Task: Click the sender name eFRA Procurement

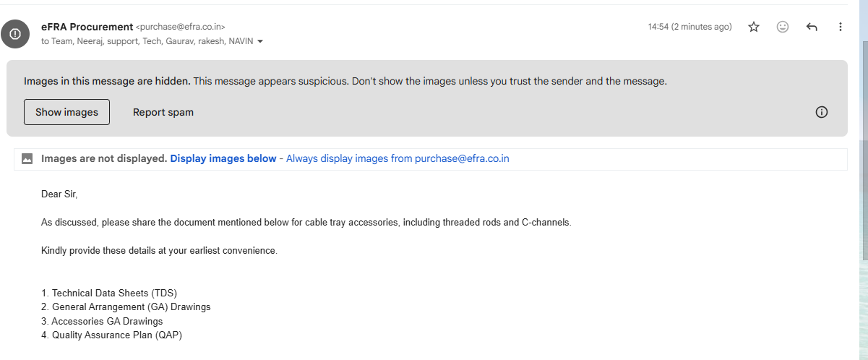Action: pos(87,27)
